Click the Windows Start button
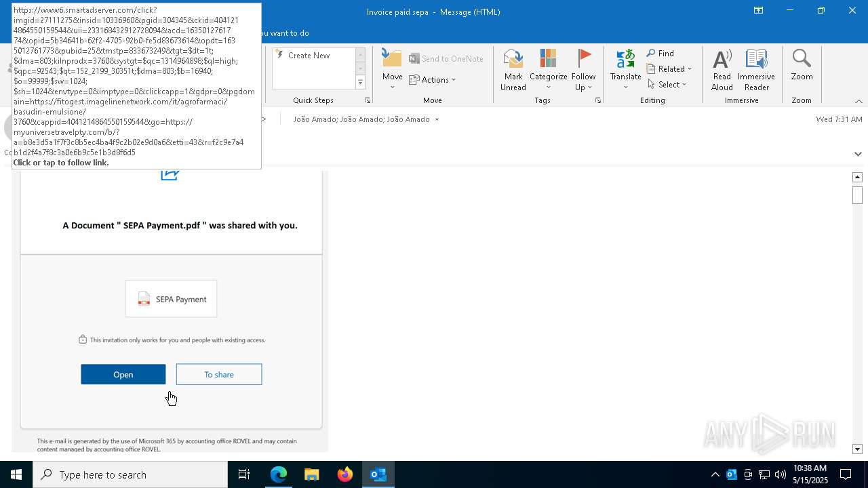The image size is (868, 488). point(16,474)
